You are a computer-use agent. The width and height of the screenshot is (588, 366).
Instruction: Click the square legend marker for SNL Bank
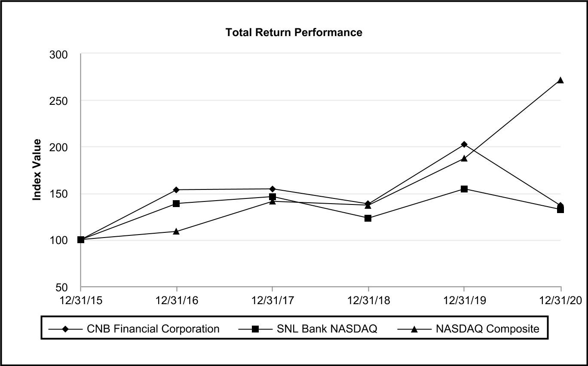click(x=255, y=329)
